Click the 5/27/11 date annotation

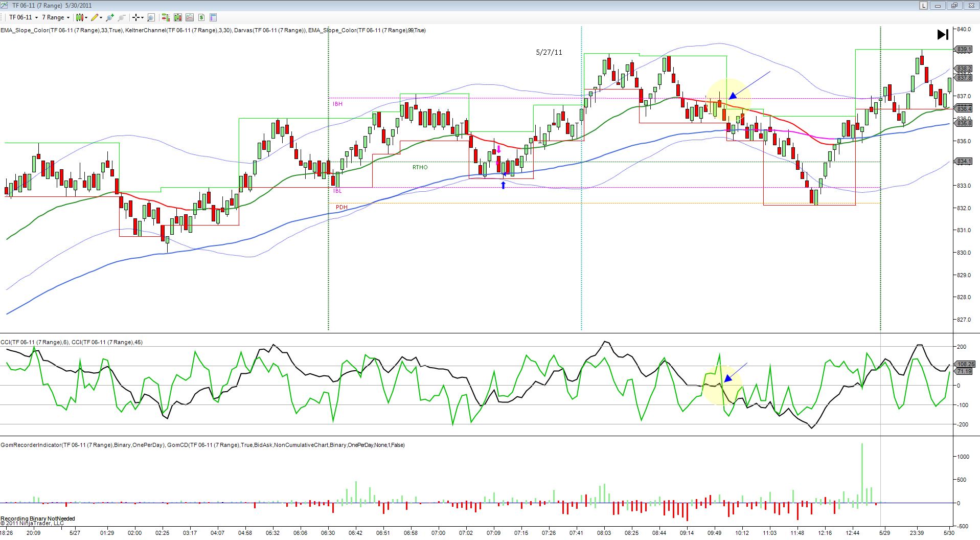pyautogui.click(x=549, y=52)
